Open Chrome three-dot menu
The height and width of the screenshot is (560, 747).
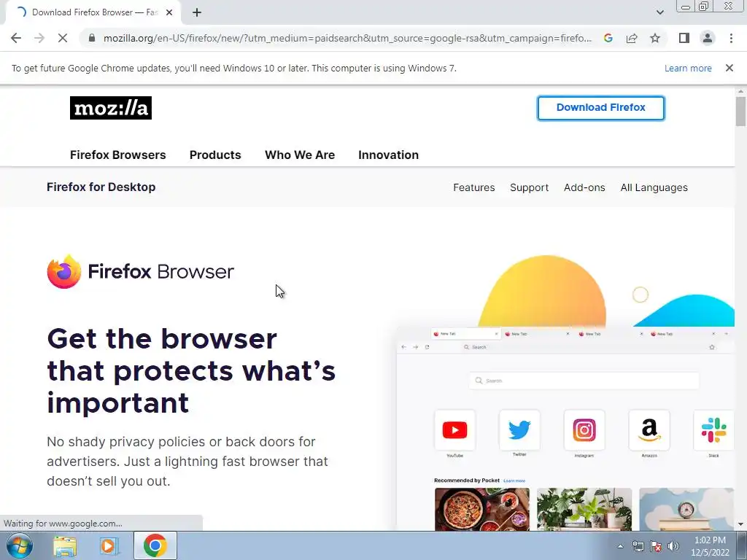[x=731, y=38]
